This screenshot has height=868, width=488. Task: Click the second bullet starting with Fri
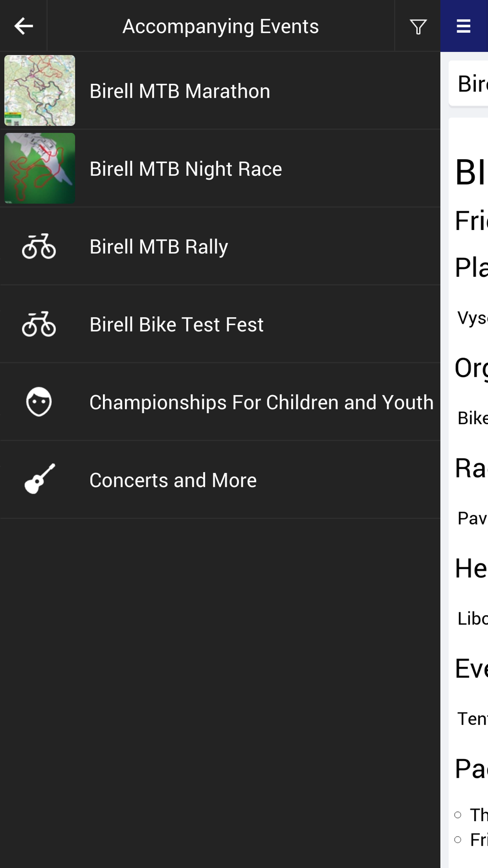coord(471,840)
